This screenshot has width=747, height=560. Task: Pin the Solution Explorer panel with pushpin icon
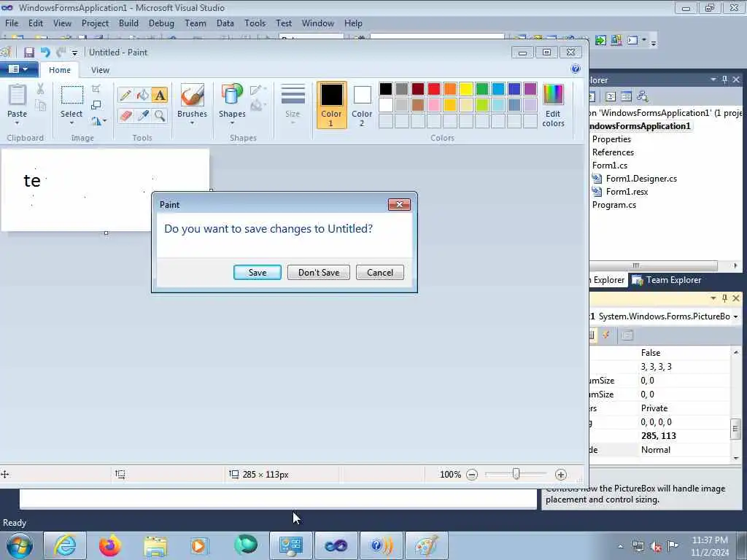pos(724,80)
